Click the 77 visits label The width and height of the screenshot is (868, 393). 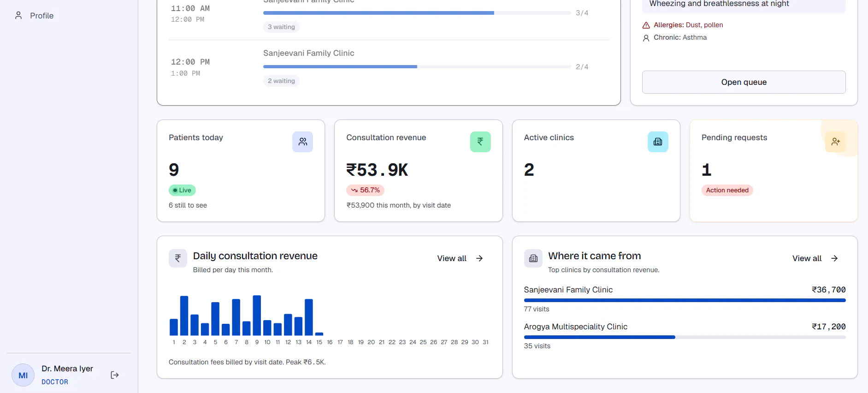click(537, 309)
